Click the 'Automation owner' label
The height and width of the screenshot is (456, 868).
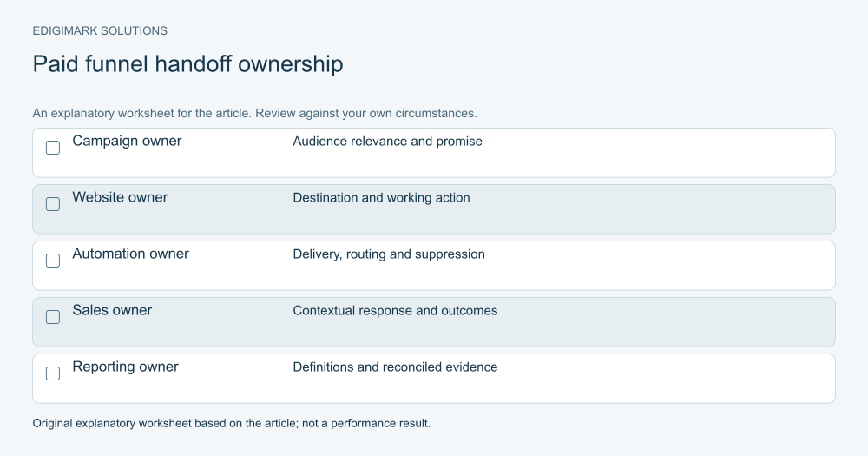(131, 254)
